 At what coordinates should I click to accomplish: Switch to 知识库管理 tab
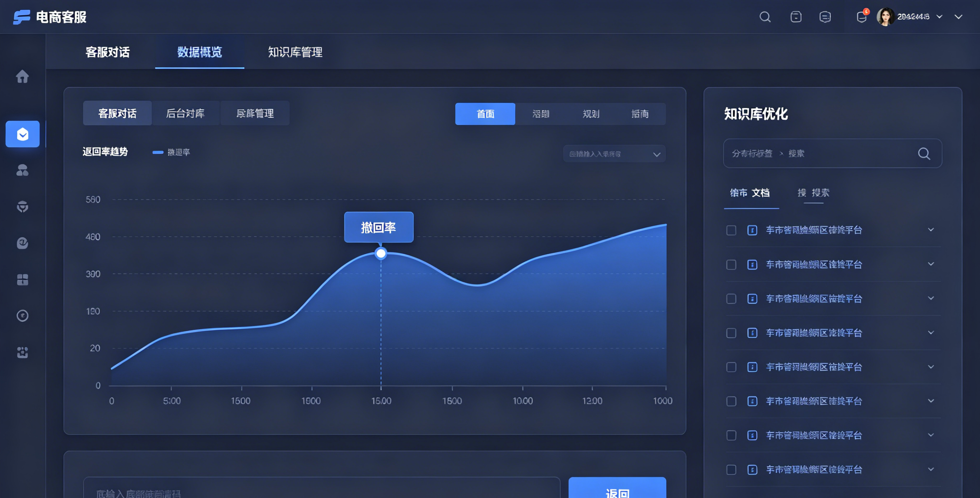295,52
